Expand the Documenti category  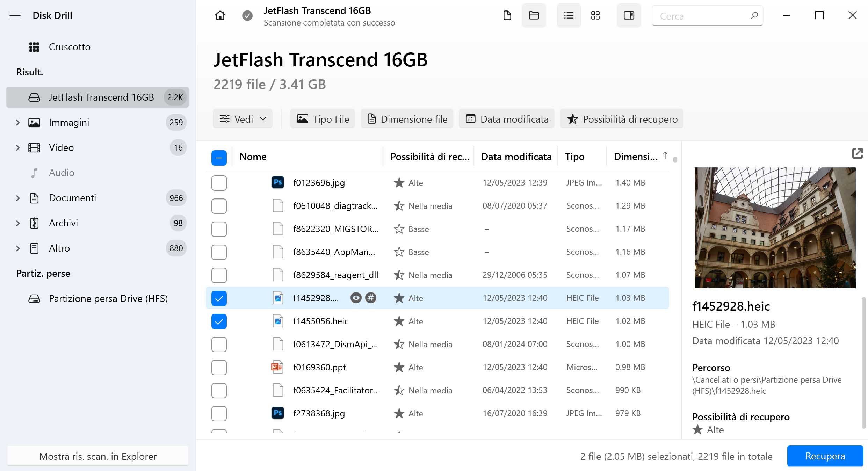pyautogui.click(x=18, y=198)
